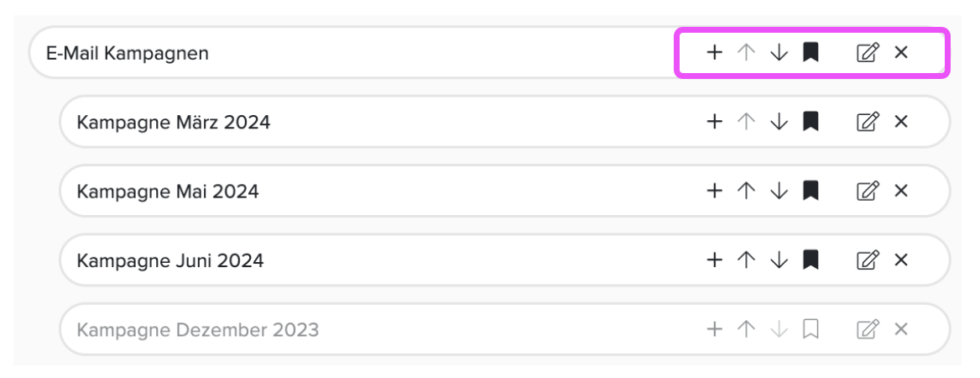
Task: Add sub-item to Kampagne März 2024
Action: [x=714, y=122]
